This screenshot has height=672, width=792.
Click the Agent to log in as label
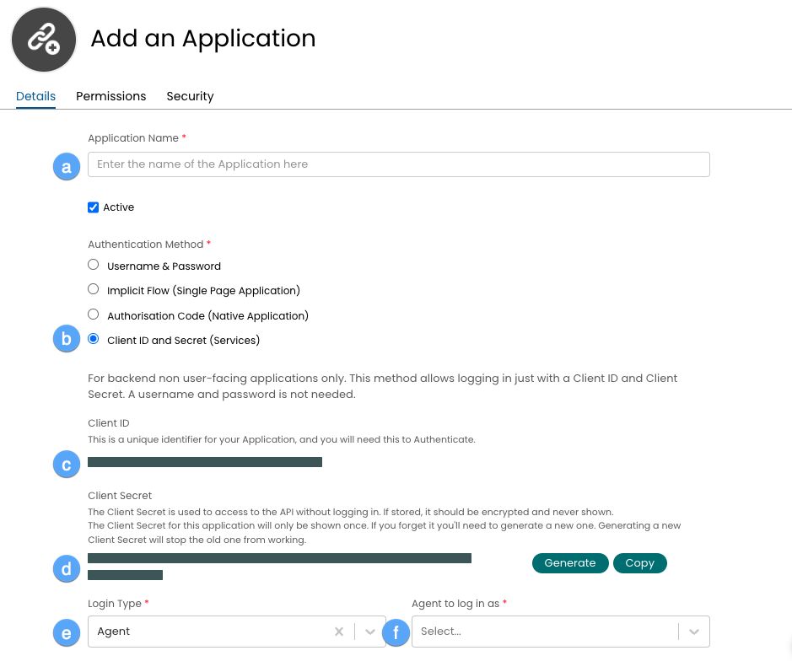coord(455,604)
